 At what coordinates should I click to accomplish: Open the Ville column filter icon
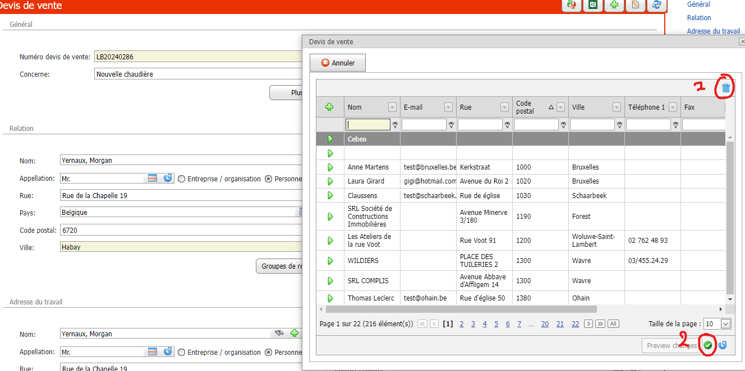[619, 125]
